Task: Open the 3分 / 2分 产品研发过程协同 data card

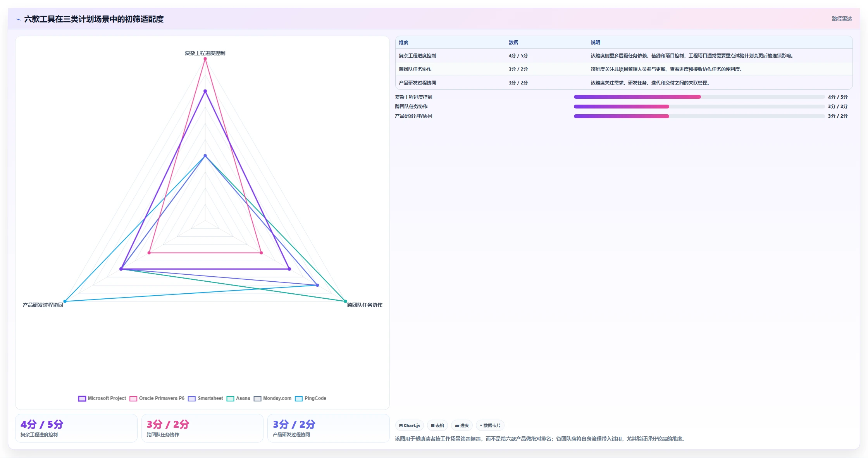Action: pyautogui.click(x=329, y=428)
